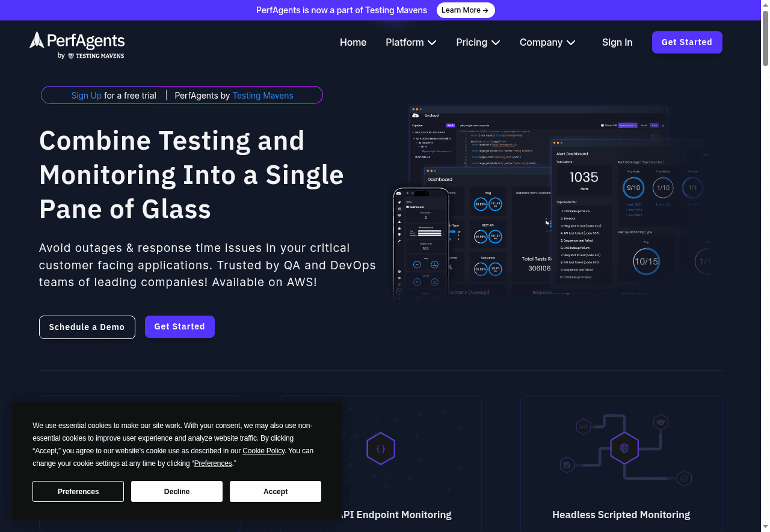770x532 pixels.
Task: Open the Sign In page
Action: coord(617,42)
